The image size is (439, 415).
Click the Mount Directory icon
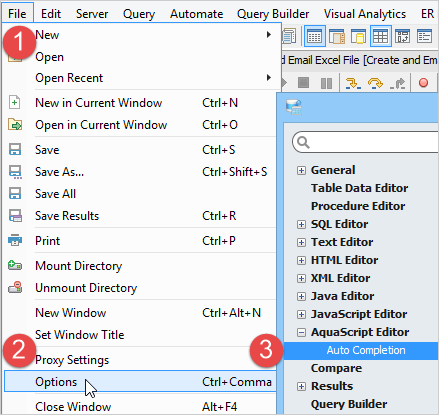pyautogui.click(x=15, y=265)
